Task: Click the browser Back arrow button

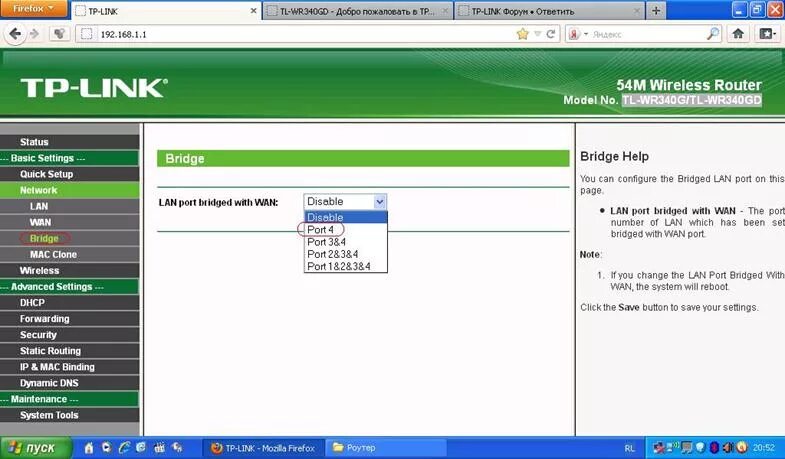Action: coord(15,34)
